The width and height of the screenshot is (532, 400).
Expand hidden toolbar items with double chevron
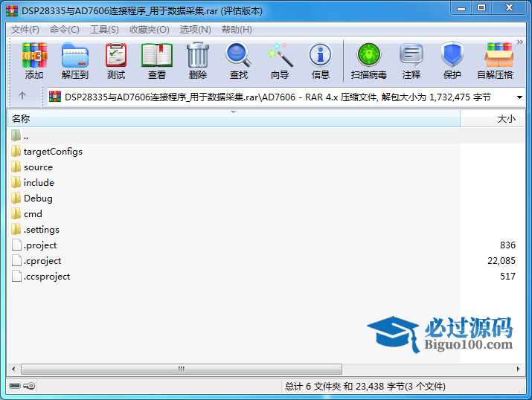point(520,42)
